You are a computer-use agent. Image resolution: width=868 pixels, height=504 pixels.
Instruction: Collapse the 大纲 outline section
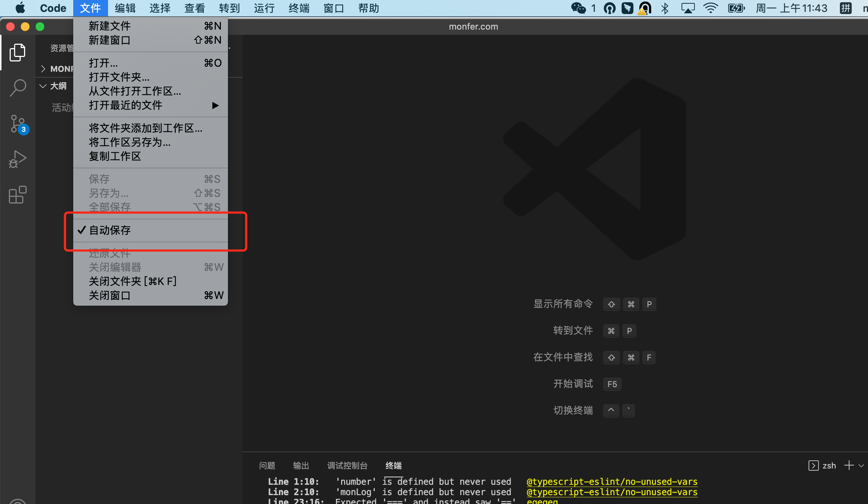(x=43, y=86)
